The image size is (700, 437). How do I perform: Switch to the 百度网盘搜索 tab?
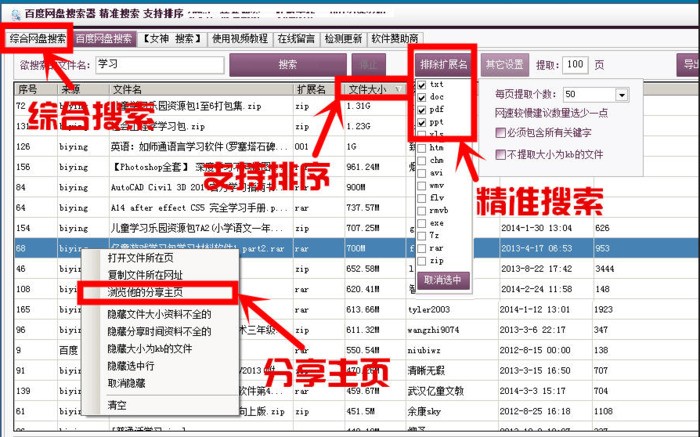tap(104, 39)
